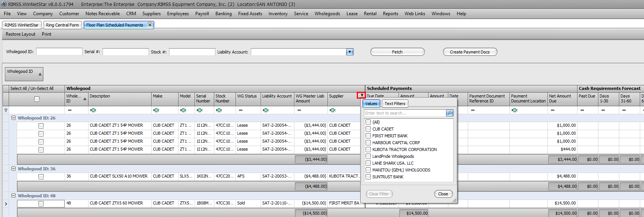644x217 pixels.
Task: Click the RIMSS WinNetStar app icon in title bar
Action: coord(4,4)
